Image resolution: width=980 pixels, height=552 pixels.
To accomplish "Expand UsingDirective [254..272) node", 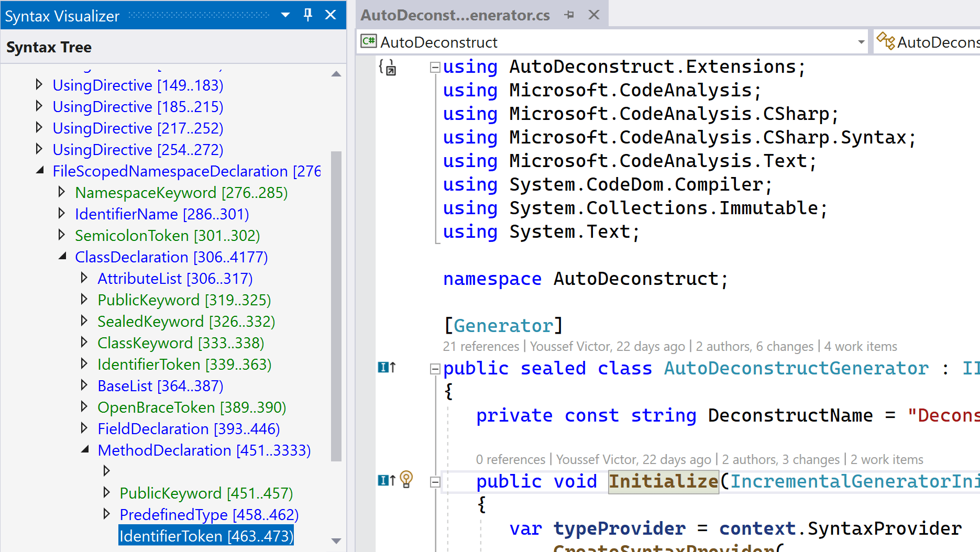I will click(x=39, y=149).
